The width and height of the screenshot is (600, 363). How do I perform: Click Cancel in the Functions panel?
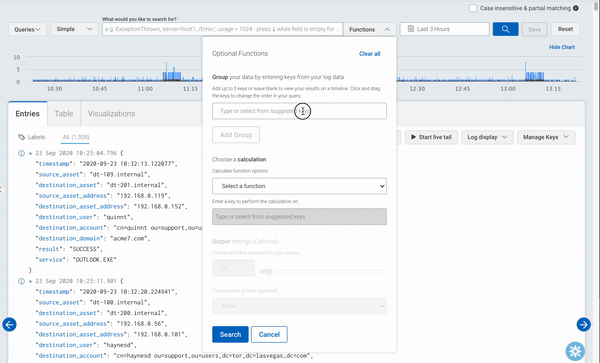(x=269, y=334)
